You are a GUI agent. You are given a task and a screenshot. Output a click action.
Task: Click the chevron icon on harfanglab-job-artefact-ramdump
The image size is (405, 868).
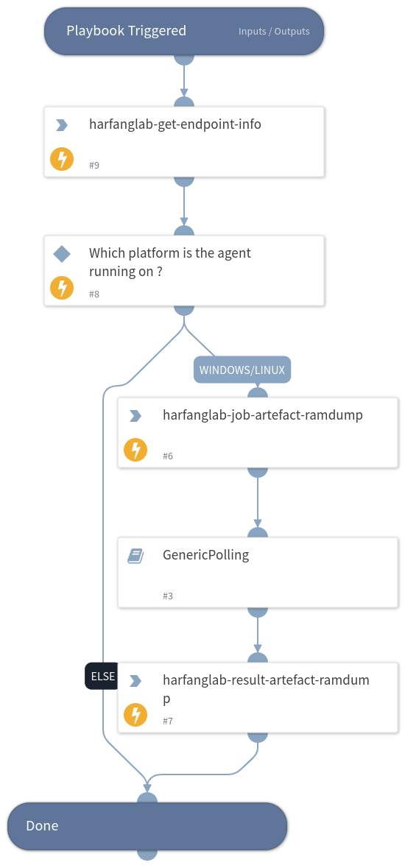135,416
